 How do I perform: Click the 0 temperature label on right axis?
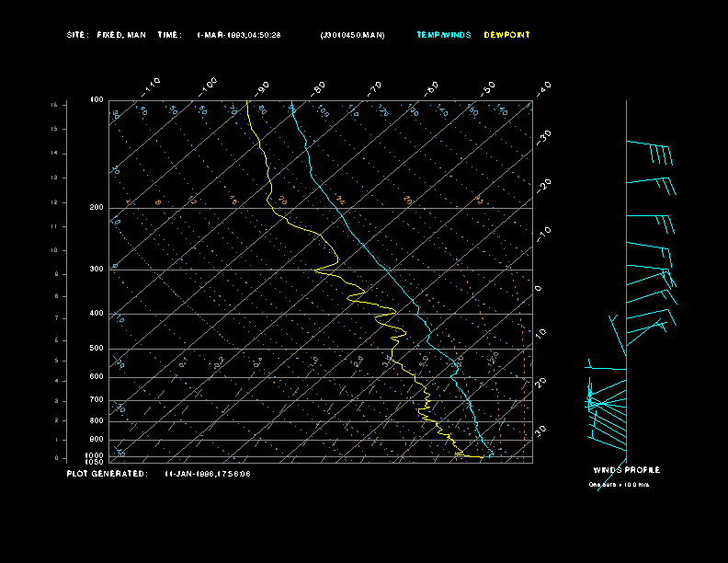539,289
